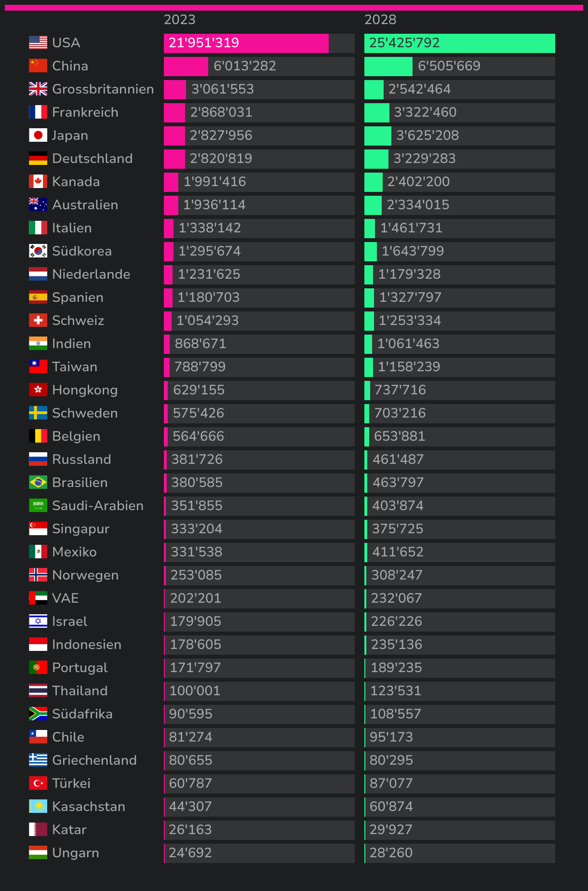Click the Saudi-Arabien country label

(97, 506)
